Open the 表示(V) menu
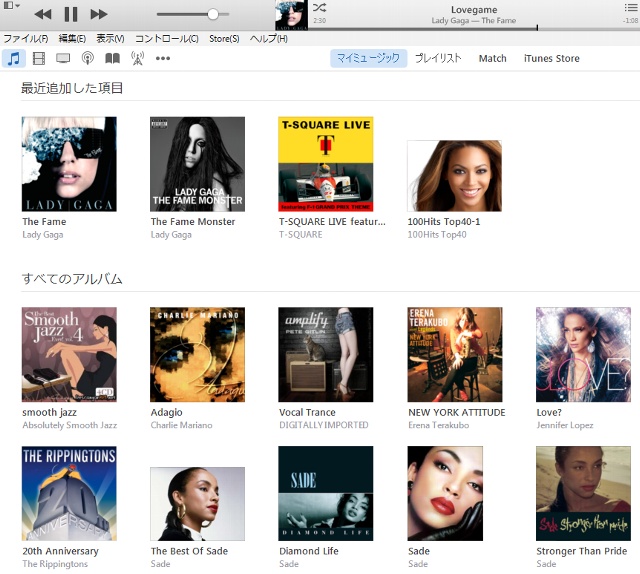Screen dimensions: 640x574 pyautogui.click(x=110, y=39)
